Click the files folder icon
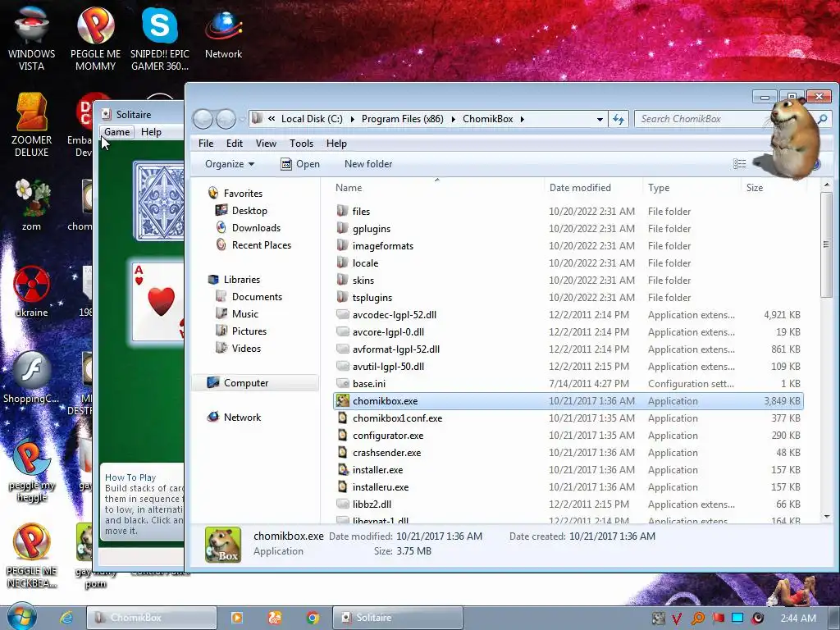840x630 pixels. (x=342, y=211)
